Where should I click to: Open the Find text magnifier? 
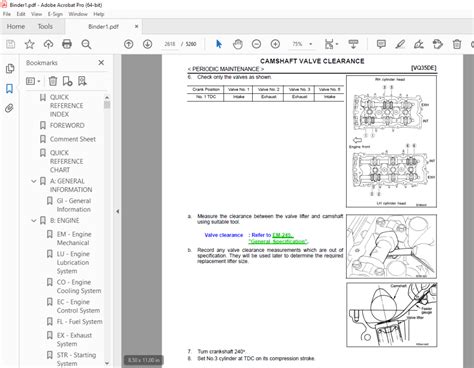pyautogui.click(x=86, y=44)
